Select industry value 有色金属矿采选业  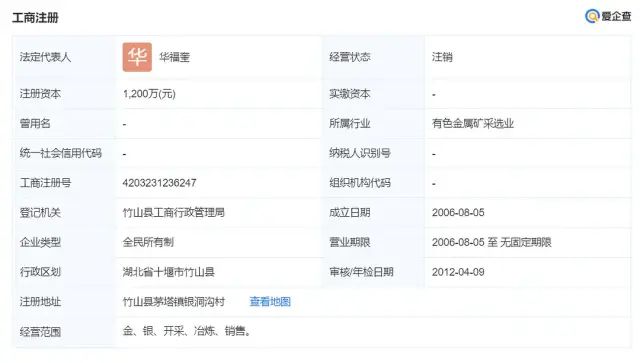[x=473, y=123]
